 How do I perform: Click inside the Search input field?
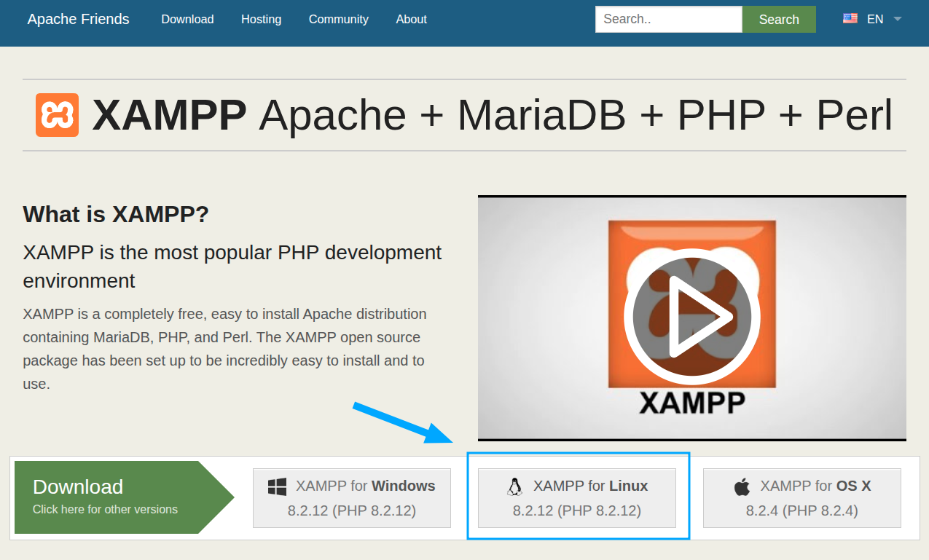[x=668, y=19]
